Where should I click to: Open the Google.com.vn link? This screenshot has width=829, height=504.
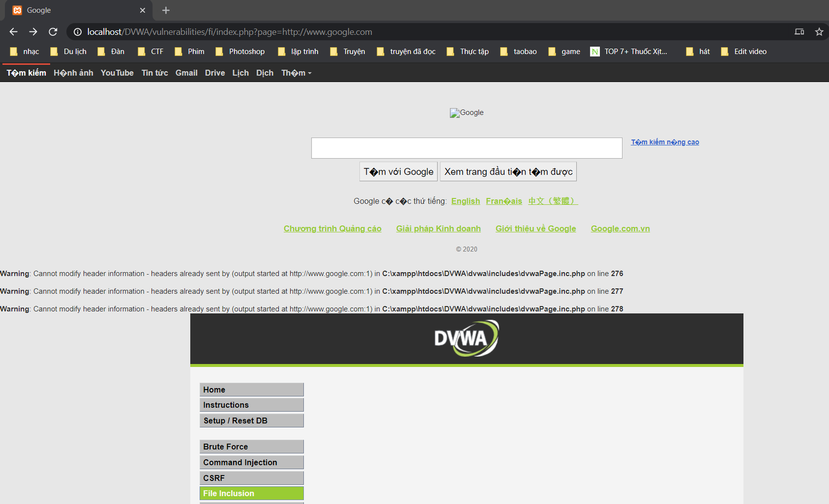pos(620,228)
